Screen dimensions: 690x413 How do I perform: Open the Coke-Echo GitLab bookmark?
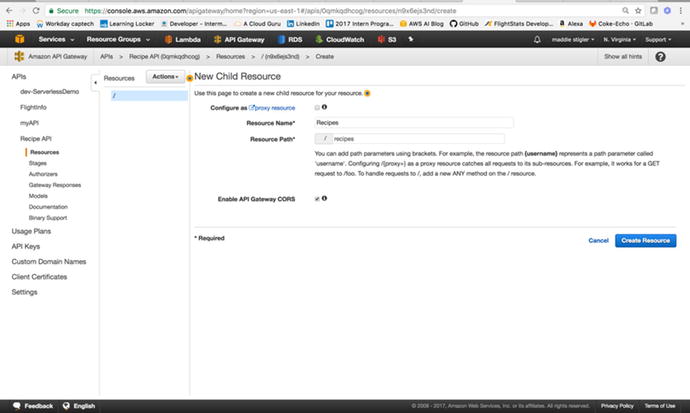[620, 24]
